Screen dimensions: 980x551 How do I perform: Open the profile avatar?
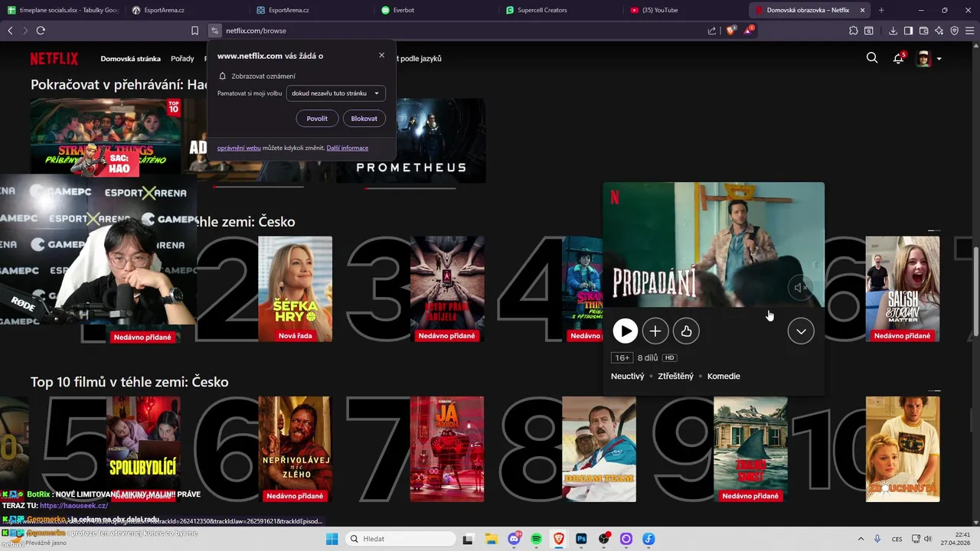pyautogui.click(x=924, y=59)
